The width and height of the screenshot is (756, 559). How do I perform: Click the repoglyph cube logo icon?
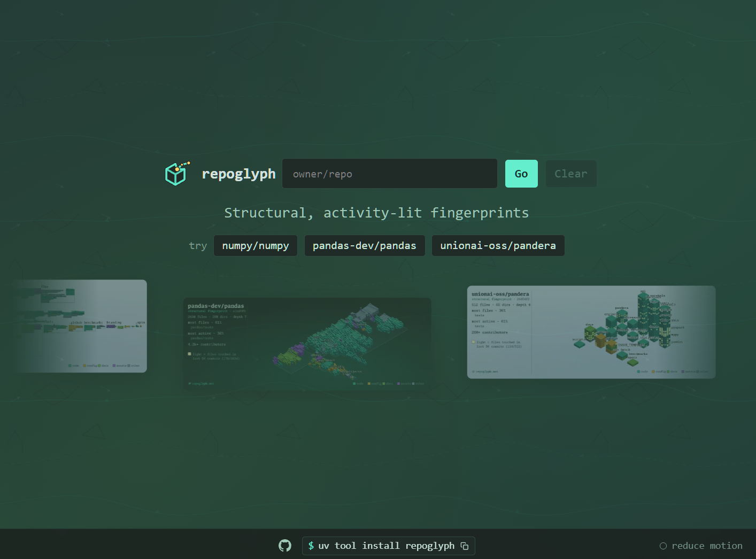coord(178,173)
